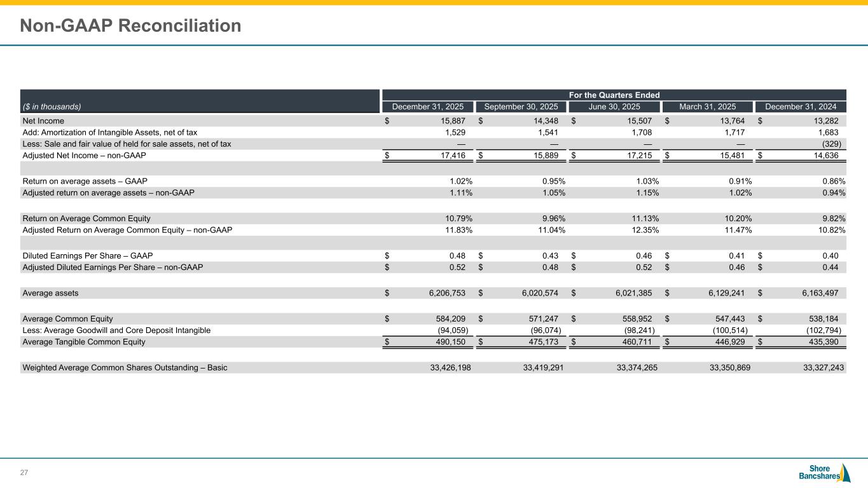The image size is (868, 488).
Task: Select the September 30, 2025 column header
Action: pyautogui.click(x=520, y=107)
